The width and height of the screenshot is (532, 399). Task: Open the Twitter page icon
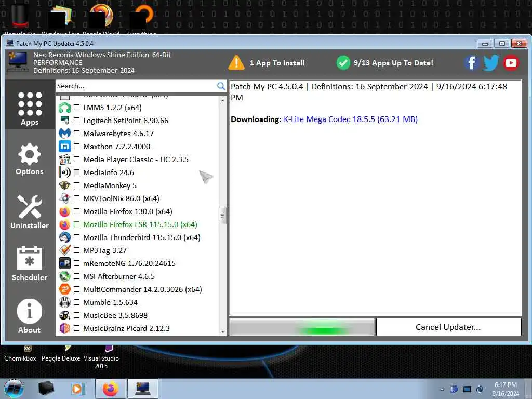(x=491, y=63)
